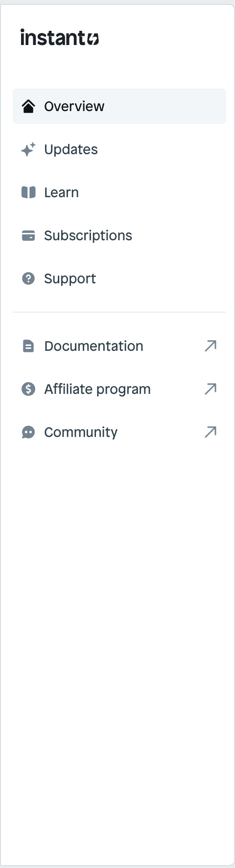Click the dollar icon beside Affiliate program
This screenshot has width=235, height=868.
pos(28,389)
